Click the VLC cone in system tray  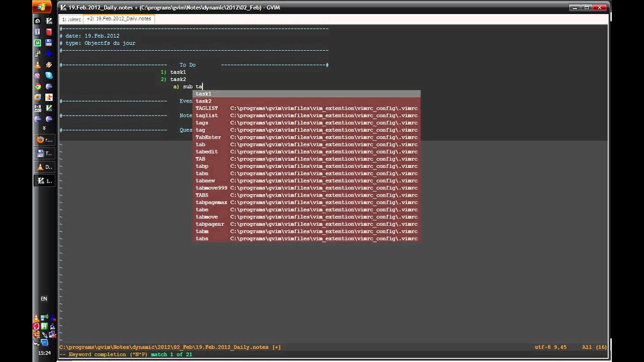[36, 318]
